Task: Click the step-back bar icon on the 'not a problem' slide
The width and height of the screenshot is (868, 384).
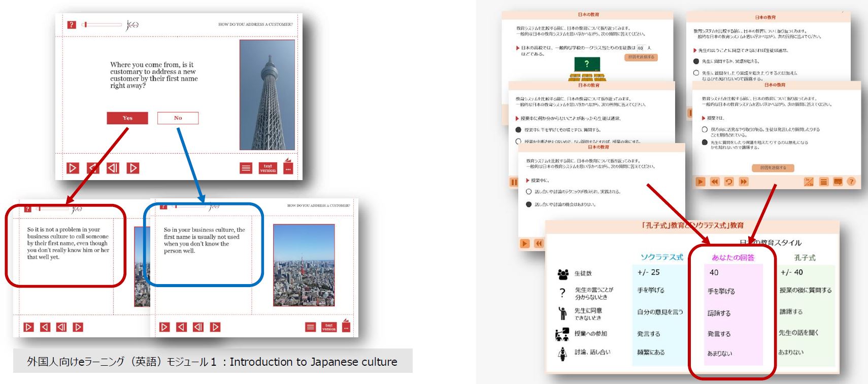Action: [x=61, y=327]
